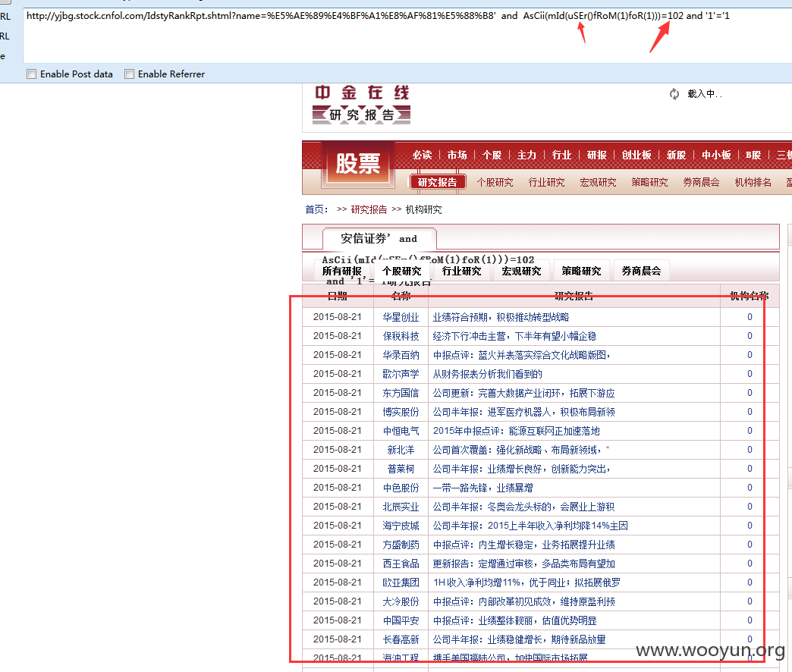Switch to the 宏观研究 report tab
The width and height of the screenshot is (792, 672).
[521, 271]
